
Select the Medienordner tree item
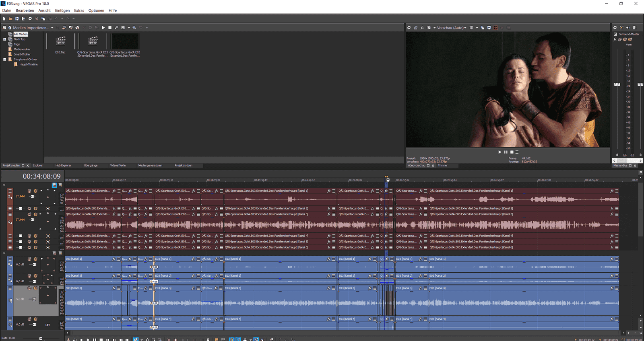coord(22,49)
